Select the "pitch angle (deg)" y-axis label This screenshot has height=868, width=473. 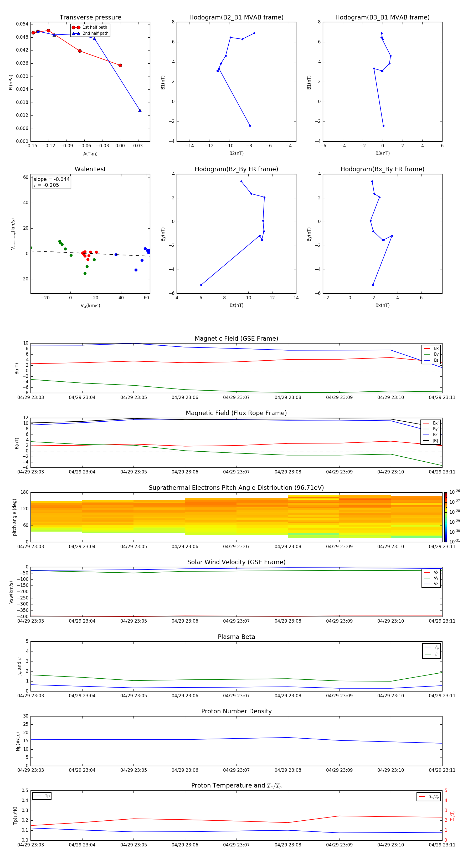14,517
